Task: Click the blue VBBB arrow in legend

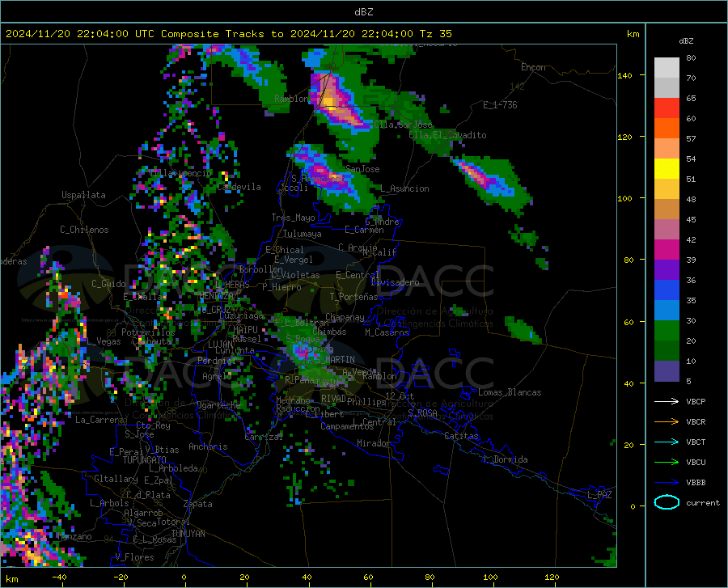Action: click(667, 483)
